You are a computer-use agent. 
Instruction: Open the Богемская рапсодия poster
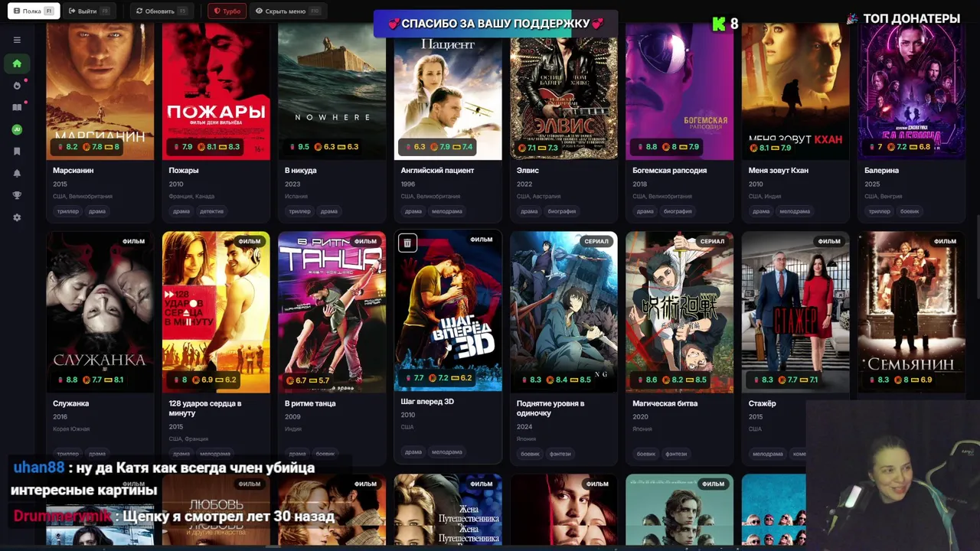680,90
